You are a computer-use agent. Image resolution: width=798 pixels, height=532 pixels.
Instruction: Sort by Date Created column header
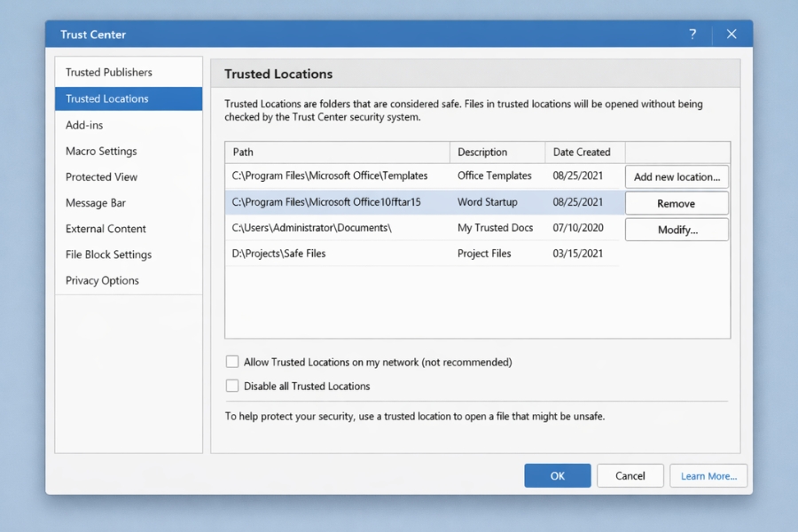[582, 153]
